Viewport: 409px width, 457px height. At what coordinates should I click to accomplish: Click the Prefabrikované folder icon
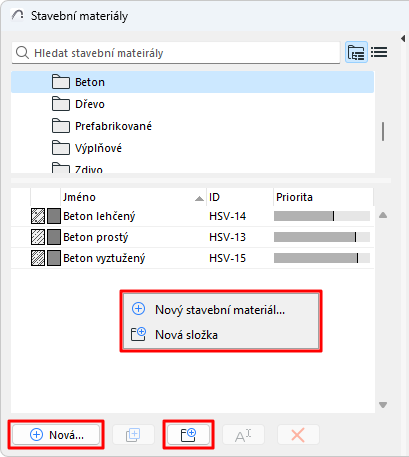(61, 126)
